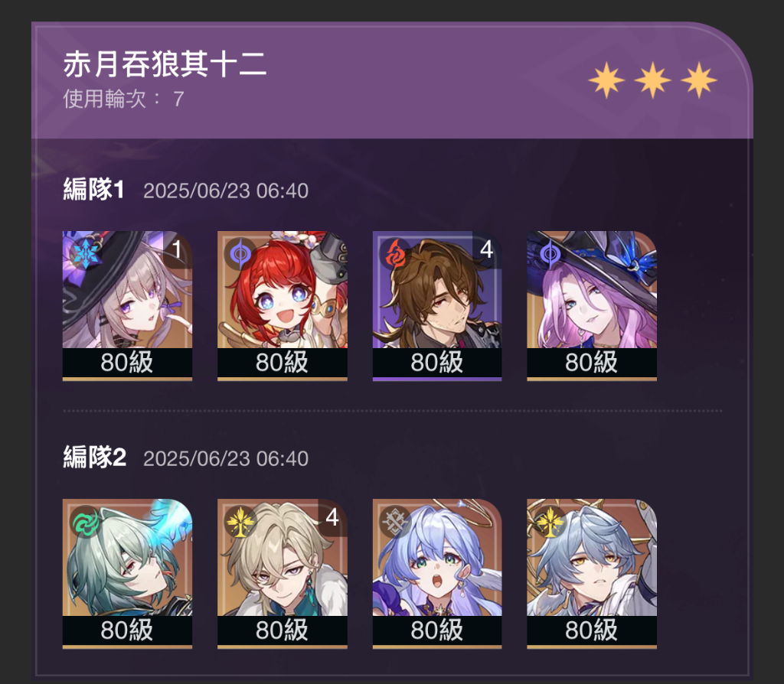Click the middle star of the rating
This screenshot has height=684, width=784.
click(x=652, y=80)
